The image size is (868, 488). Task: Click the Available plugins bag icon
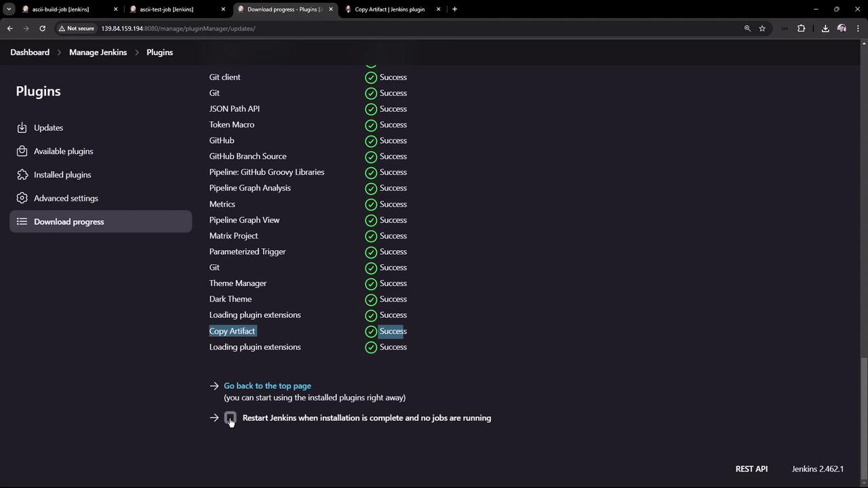coord(22,151)
